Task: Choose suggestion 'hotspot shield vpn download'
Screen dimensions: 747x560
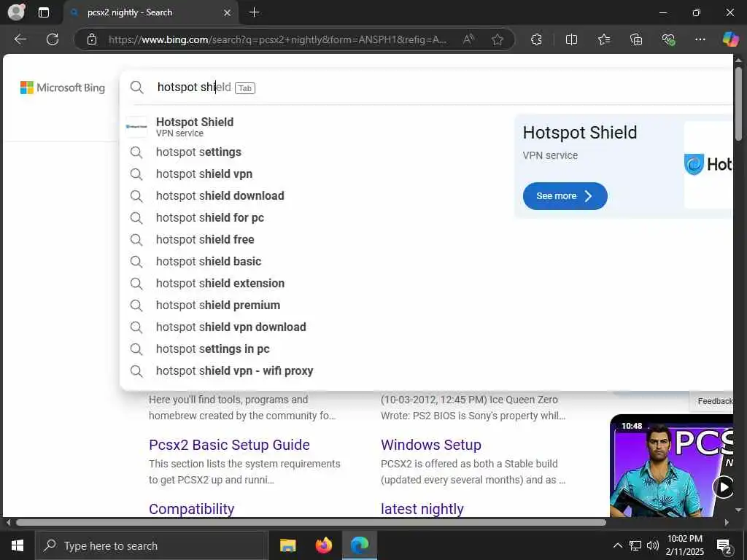Action: point(314,327)
